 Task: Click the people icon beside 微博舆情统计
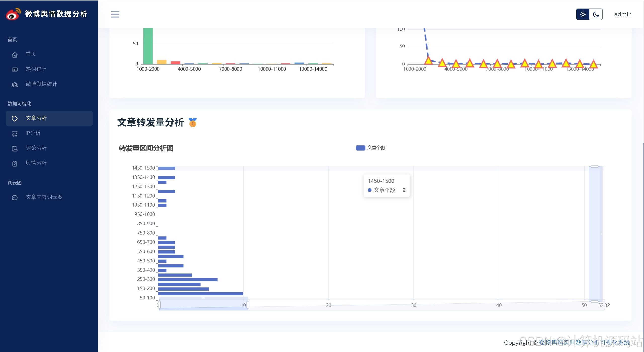[15, 85]
